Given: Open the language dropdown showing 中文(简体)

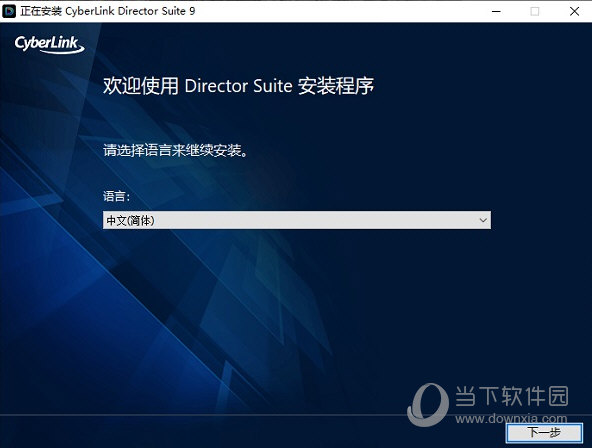Looking at the screenshot, I should pos(297,220).
